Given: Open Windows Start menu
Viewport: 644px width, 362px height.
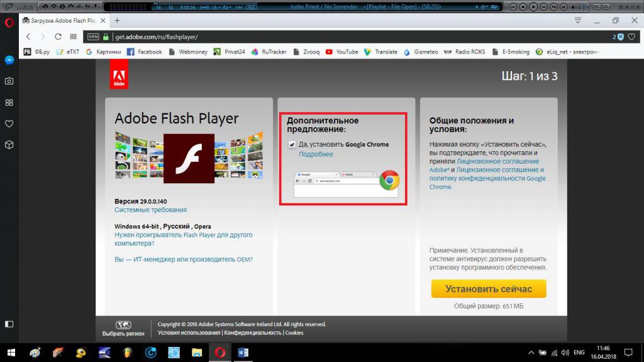Looking at the screenshot, I should pos(11,353).
